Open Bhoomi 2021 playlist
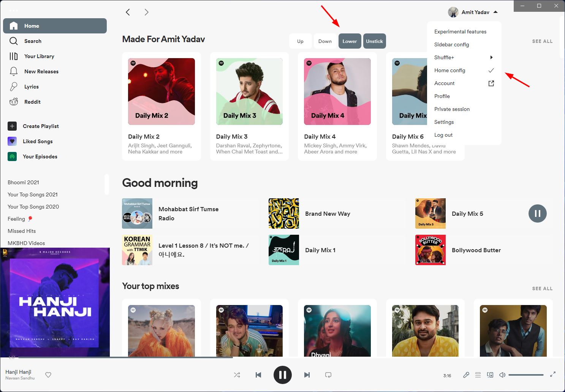This screenshot has width=565, height=392. (23, 182)
